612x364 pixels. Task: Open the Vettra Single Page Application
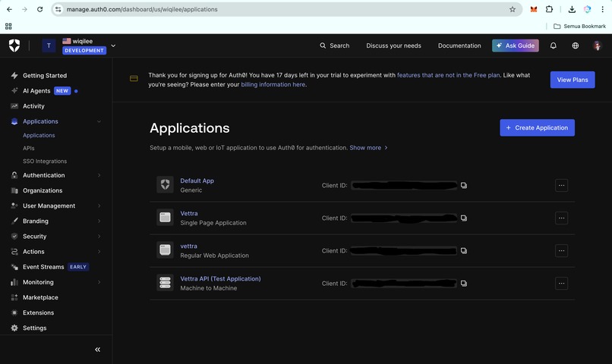[x=189, y=214]
